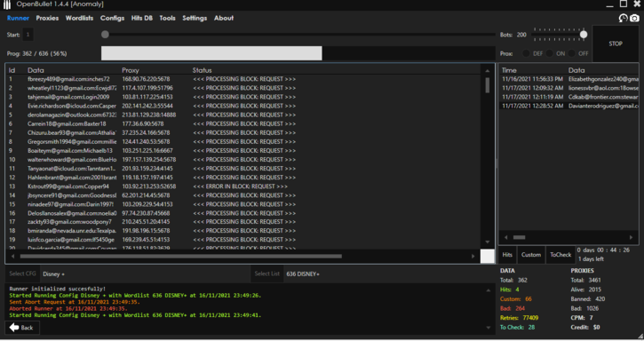Click the Back arrow icon
This screenshot has width=644, height=341.
14,328
